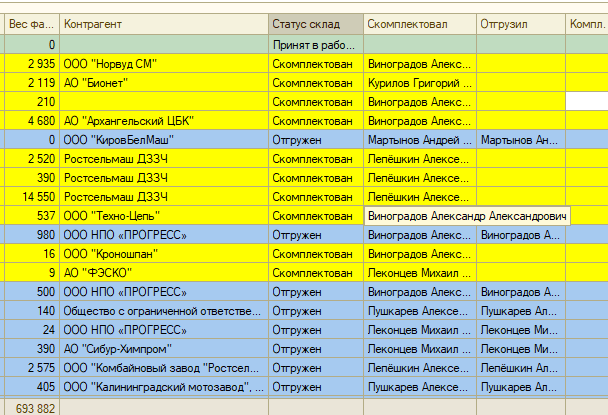Click the weight cell 9
Screen dimensions: 608x415
pos(32,273)
